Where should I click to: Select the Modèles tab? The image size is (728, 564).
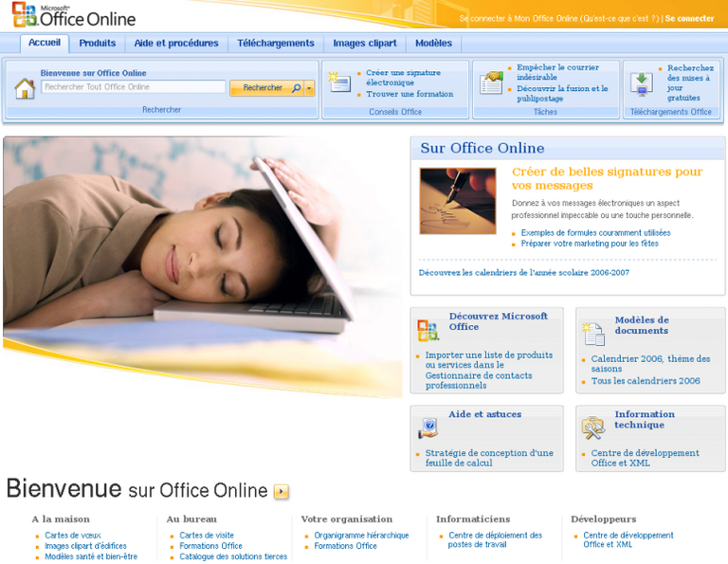433,44
